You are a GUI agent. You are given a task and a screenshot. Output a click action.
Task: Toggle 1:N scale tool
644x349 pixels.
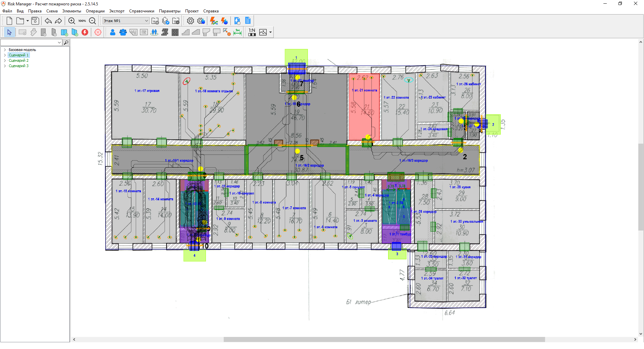(252, 32)
